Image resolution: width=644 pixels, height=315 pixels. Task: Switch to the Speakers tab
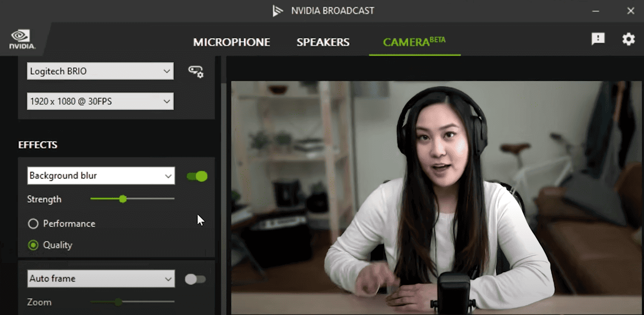point(323,42)
